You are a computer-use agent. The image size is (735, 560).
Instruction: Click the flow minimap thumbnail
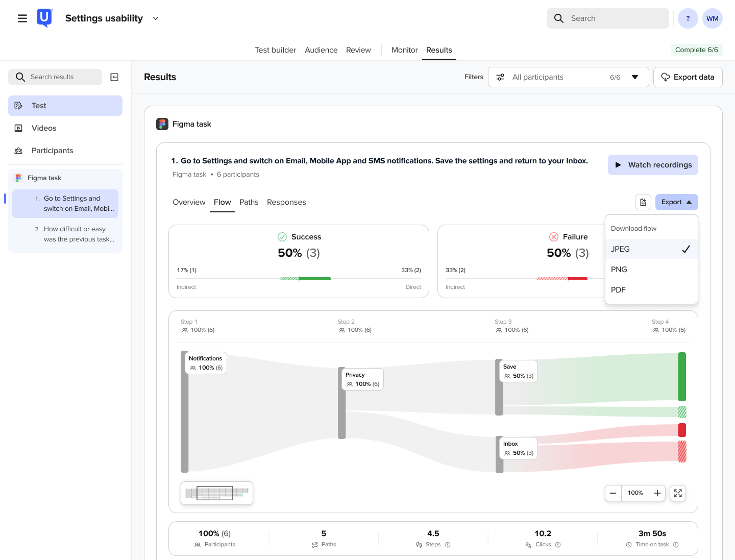click(x=217, y=493)
